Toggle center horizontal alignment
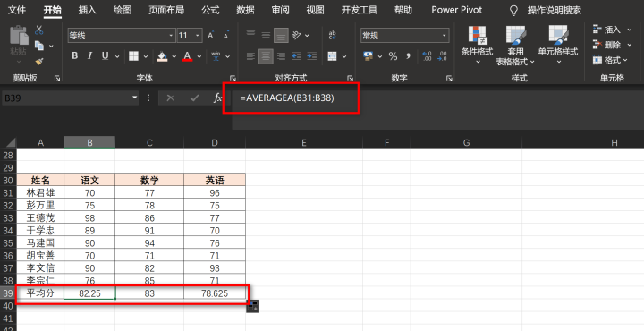 point(266,55)
